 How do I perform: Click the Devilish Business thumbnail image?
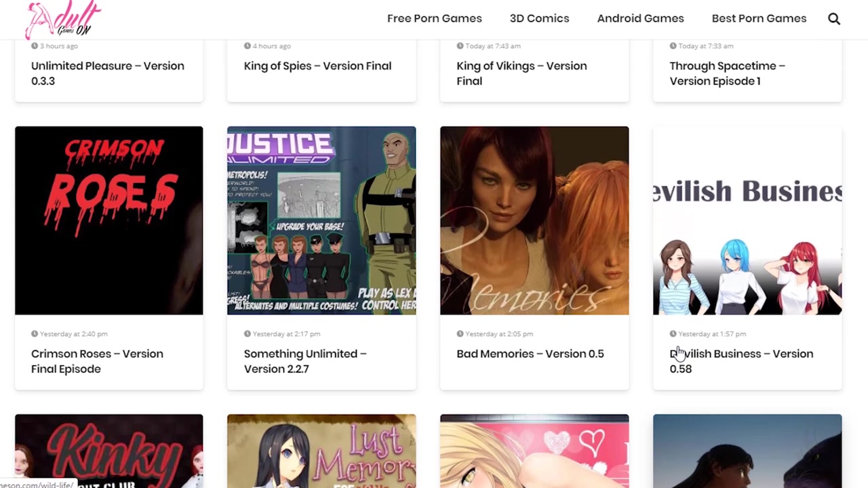coord(747,220)
